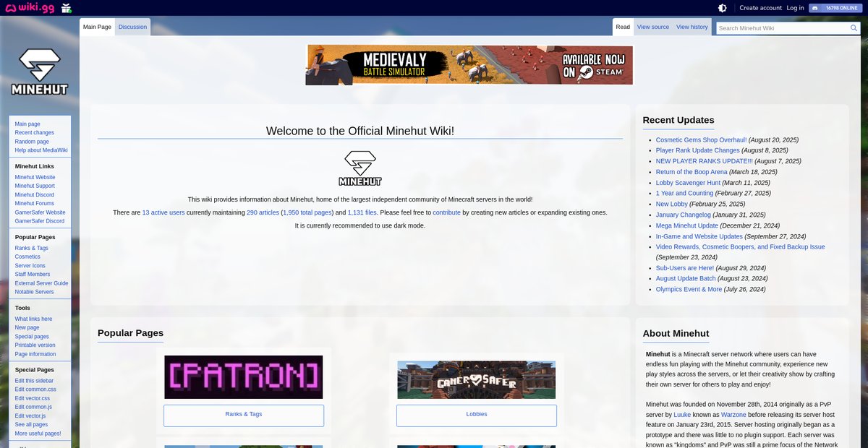
Task: Open Help about MediaWiki
Action: (x=41, y=150)
